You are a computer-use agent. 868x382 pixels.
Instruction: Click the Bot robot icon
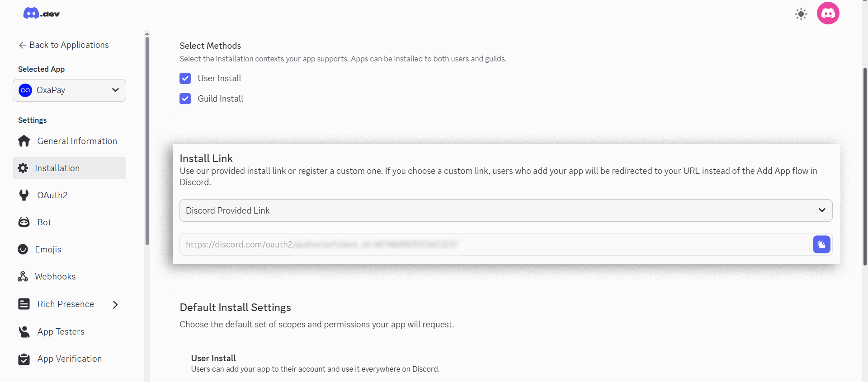pos(24,222)
